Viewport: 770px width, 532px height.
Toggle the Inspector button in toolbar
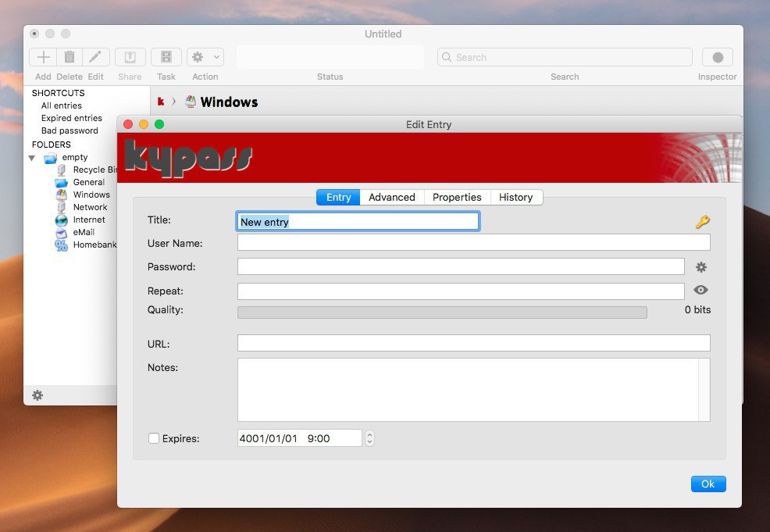717,57
